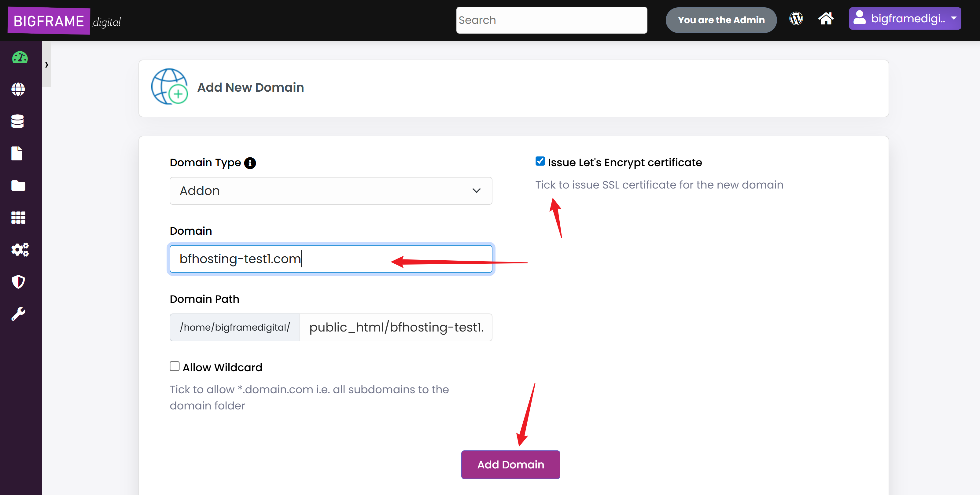Expand the sidebar with the chevron arrow
Image resolution: width=980 pixels, height=495 pixels.
coord(46,65)
